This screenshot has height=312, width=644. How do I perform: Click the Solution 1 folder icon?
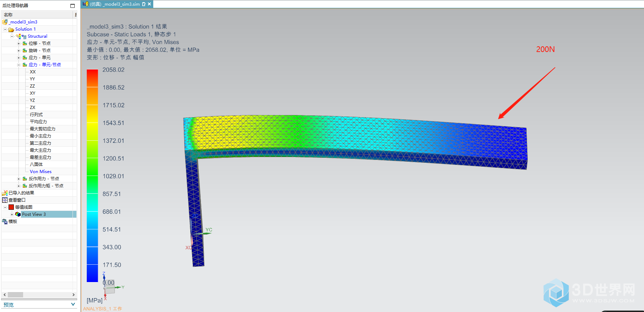11,29
